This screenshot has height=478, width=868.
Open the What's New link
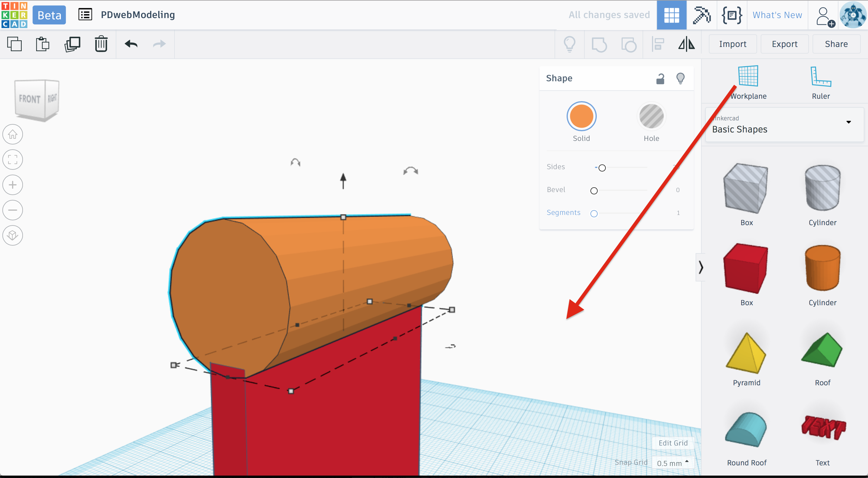pyautogui.click(x=777, y=15)
